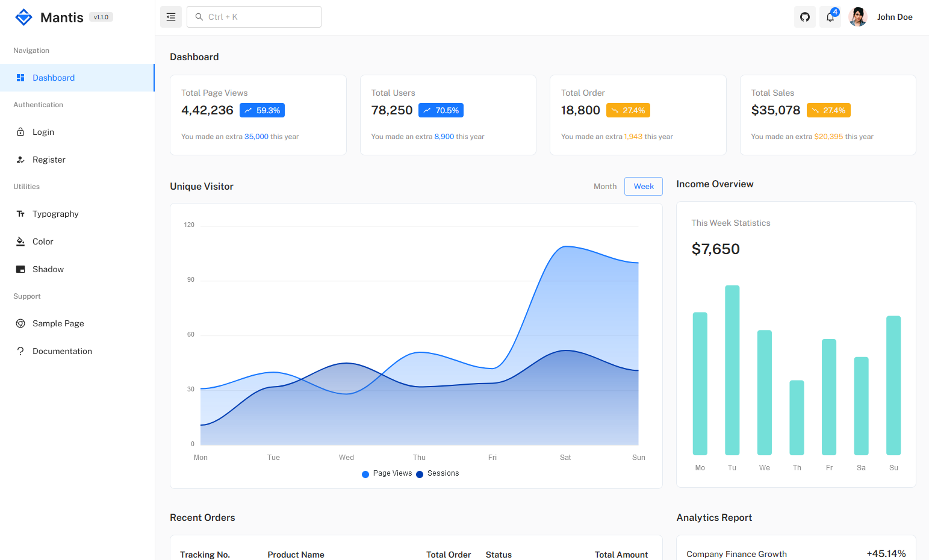Switch Unique Visitor chart to Month
The width and height of the screenshot is (929, 560).
(605, 186)
